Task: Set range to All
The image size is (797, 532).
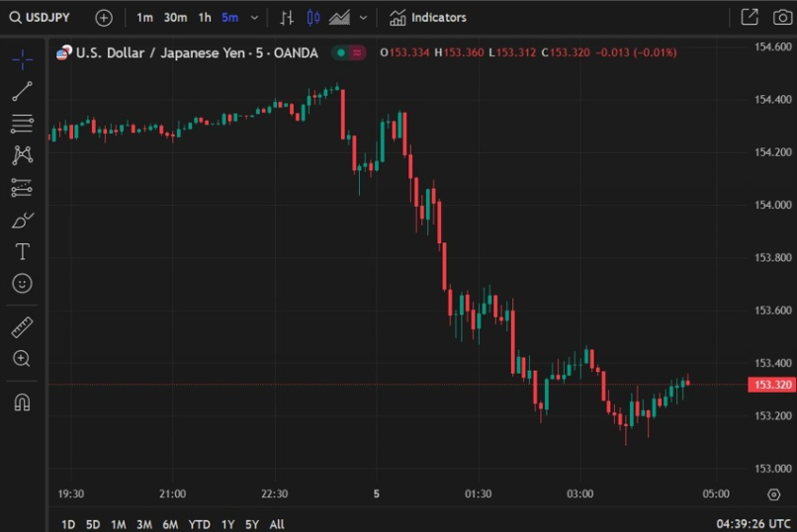Action: pos(277,524)
